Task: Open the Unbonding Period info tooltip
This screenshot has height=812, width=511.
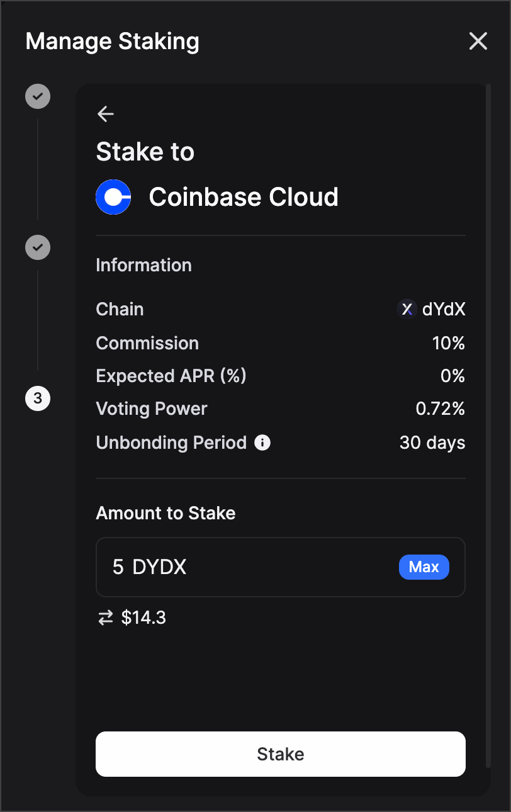Action: (262, 443)
